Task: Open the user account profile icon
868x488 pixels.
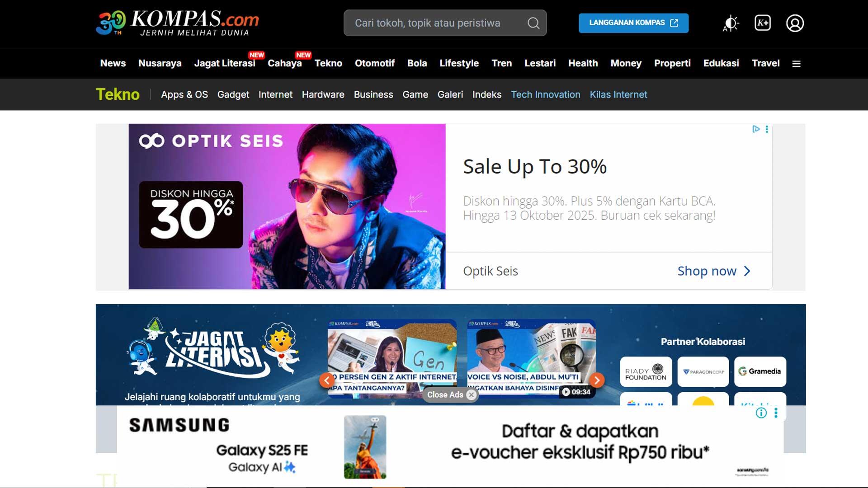Action: pos(795,23)
